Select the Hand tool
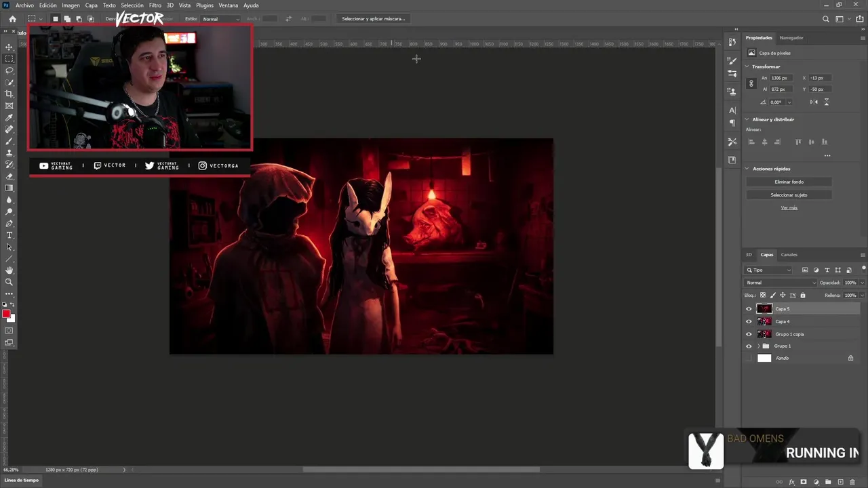 click(9, 270)
